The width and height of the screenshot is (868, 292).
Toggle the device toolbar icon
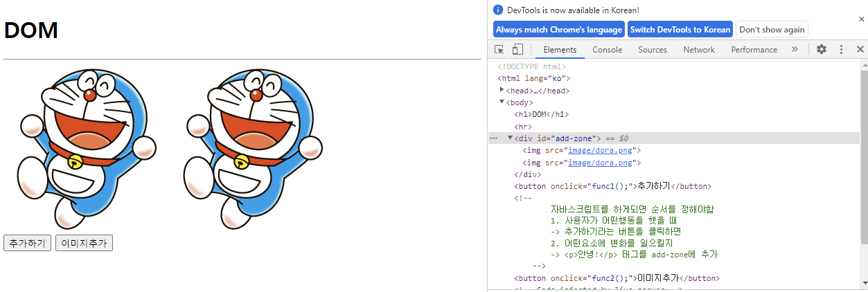(x=517, y=49)
